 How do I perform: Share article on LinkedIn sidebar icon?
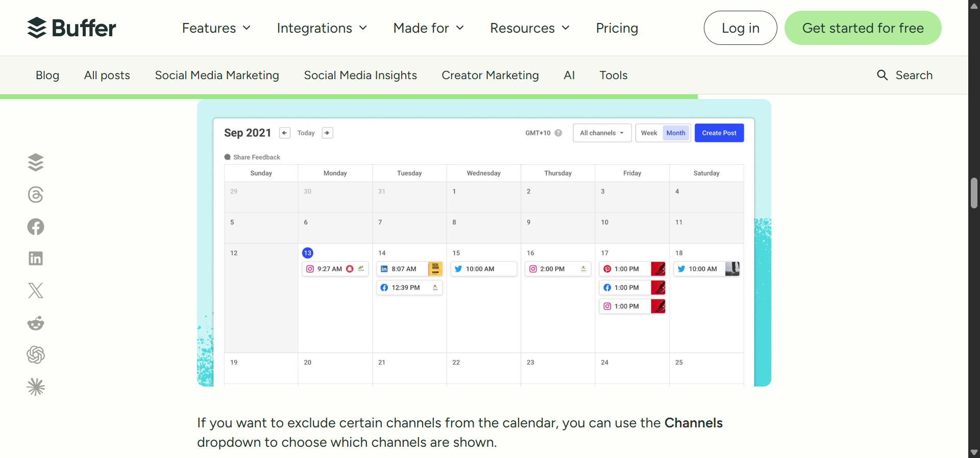tap(36, 258)
